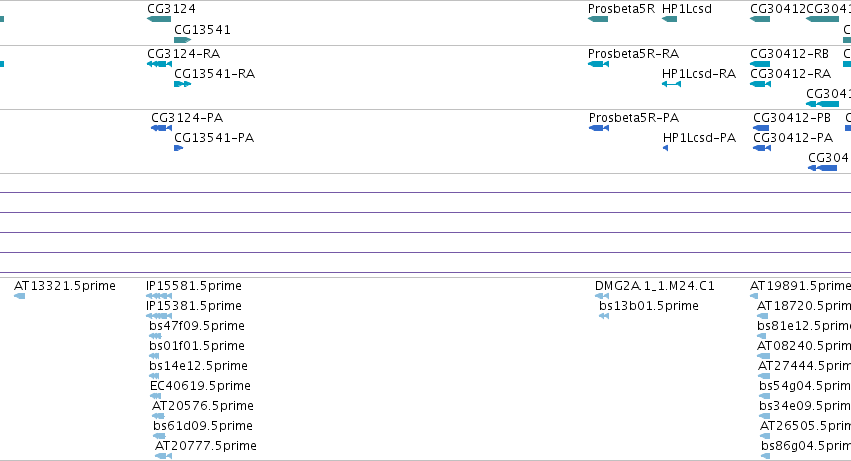Click the HP1Lcsd gene arrow
The image size is (851, 461).
[x=669, y=19]
